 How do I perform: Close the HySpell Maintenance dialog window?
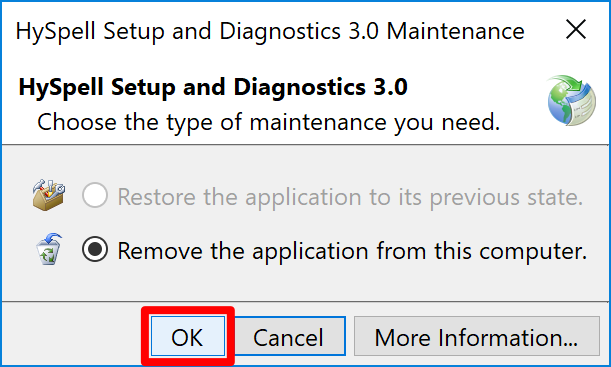click(x=576, y=30)
